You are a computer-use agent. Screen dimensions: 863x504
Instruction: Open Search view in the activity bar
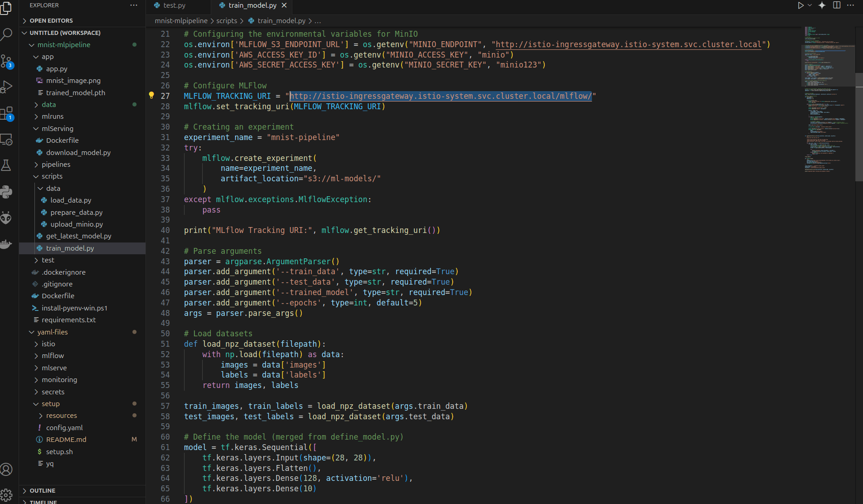click(x=7, y=34)
